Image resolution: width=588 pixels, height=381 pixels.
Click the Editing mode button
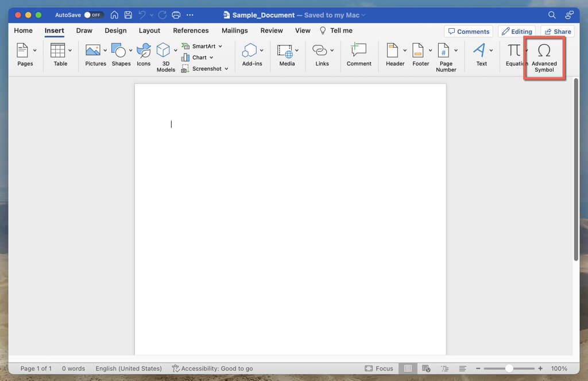517,32
